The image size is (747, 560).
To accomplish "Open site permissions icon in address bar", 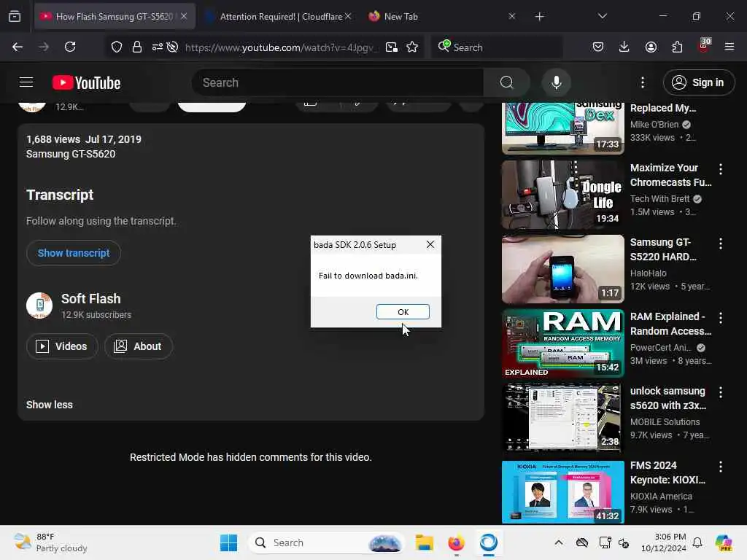I will (158, 47).
